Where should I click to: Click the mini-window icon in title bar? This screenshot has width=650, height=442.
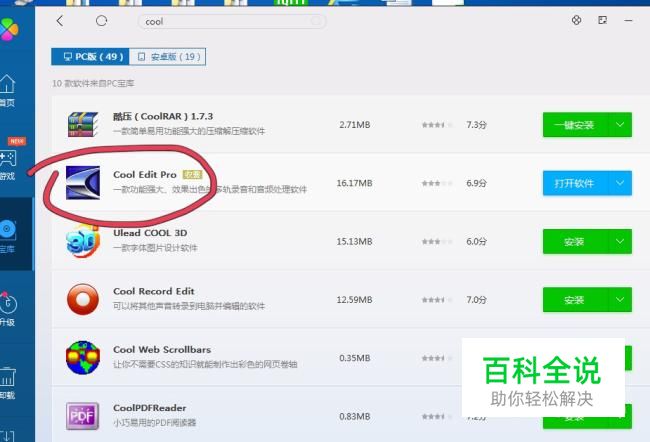click(602, 20)
